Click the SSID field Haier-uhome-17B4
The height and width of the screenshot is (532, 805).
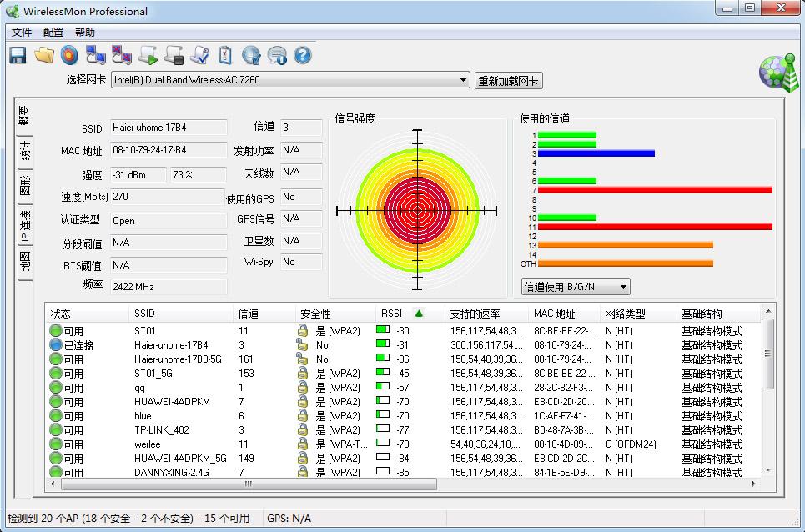coord(169,128)
